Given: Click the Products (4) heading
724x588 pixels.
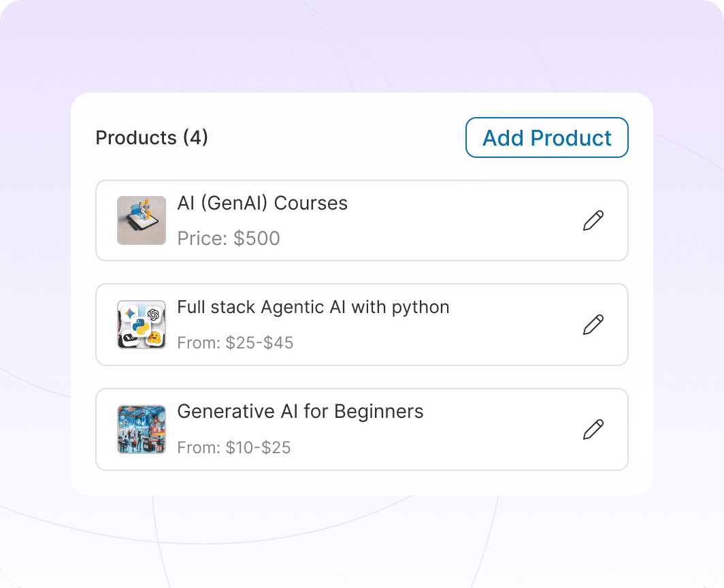Looking at the screenshot, I should [x=151, y=137].
